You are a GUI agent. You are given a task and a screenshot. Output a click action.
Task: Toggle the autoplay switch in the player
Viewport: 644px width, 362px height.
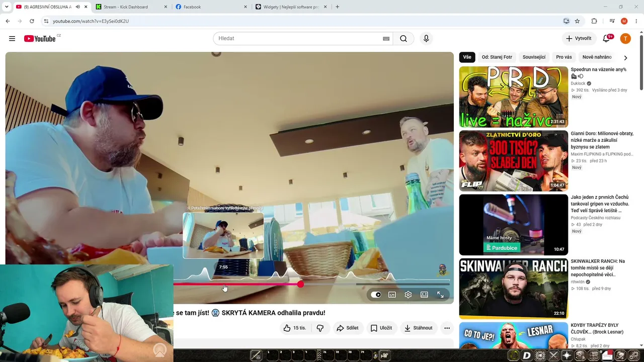pos(376,295)
